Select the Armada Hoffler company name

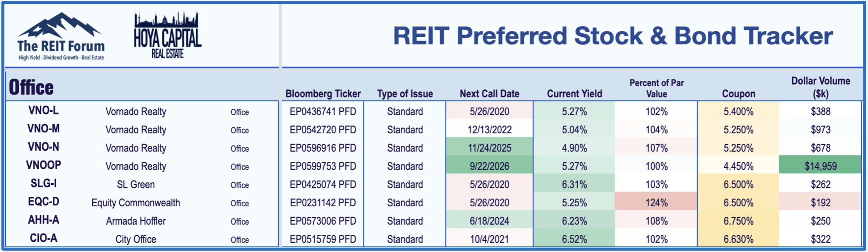click(x=136, y=221)
